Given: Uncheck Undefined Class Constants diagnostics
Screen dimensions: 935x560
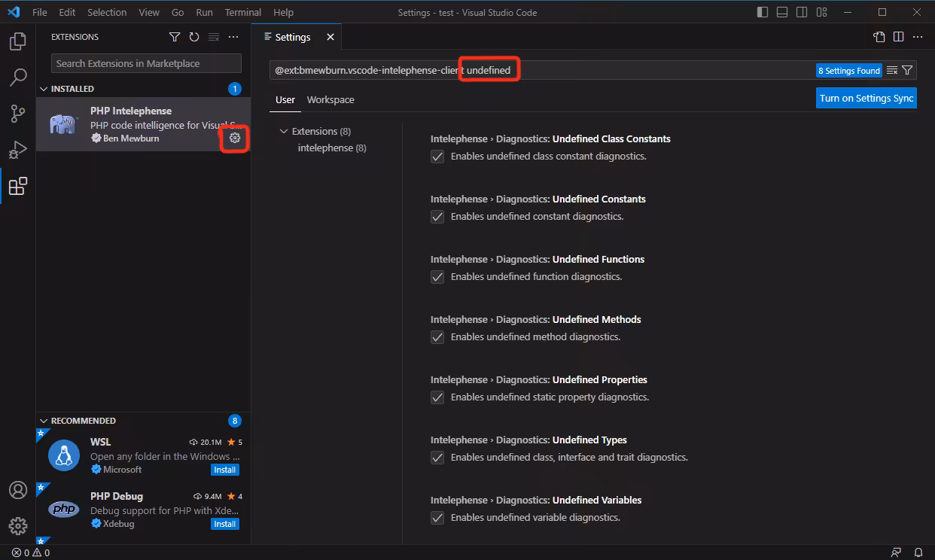Looking at the screenshot, I should [x=437, y=157].
